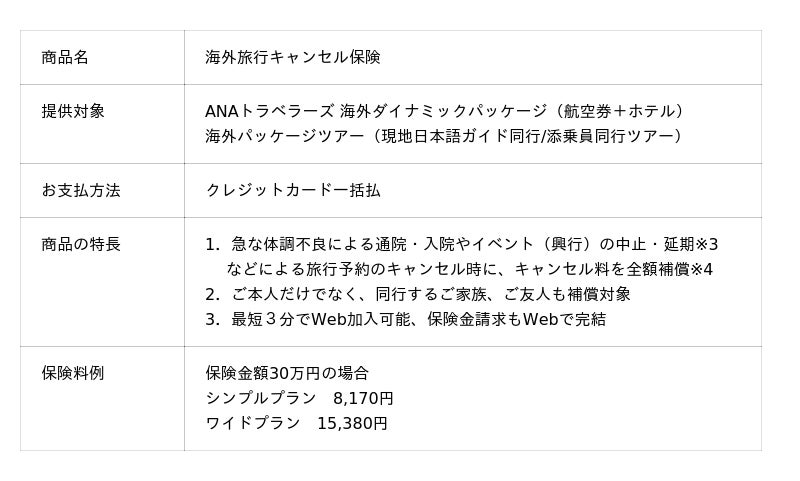Click the 提供対象 row label
The width and height of the screenshot is (800, 481).
point(73,111)
